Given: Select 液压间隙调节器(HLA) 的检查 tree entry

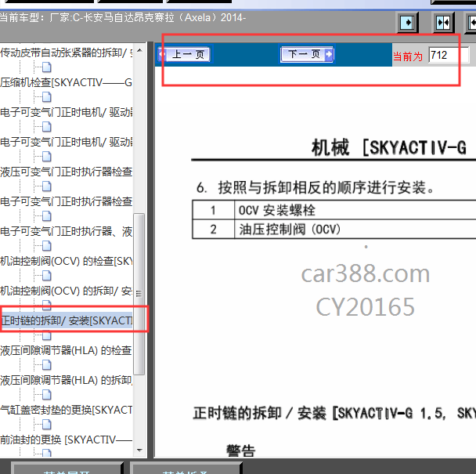Looking at the screenshot, I should click(67, 351).
